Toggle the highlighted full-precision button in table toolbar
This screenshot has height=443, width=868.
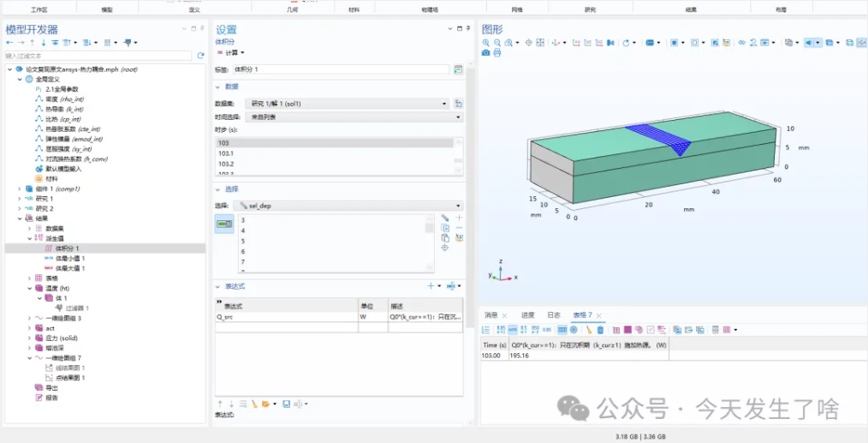coord(562,330)
